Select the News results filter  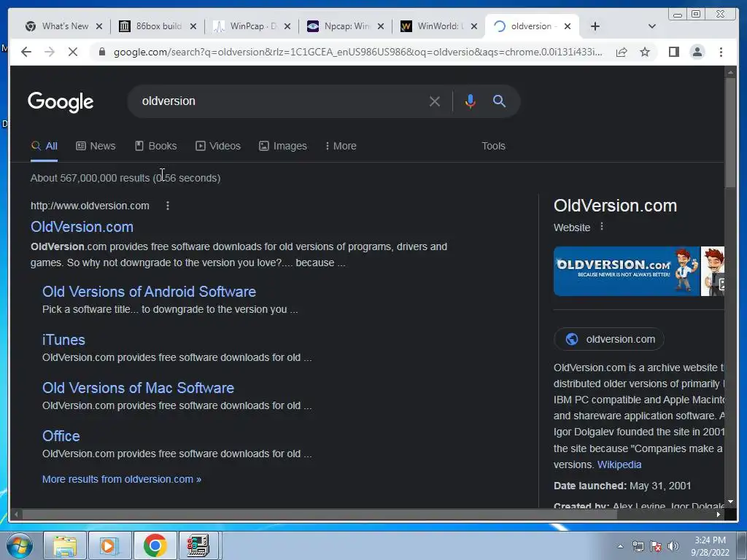pos(96,146)
